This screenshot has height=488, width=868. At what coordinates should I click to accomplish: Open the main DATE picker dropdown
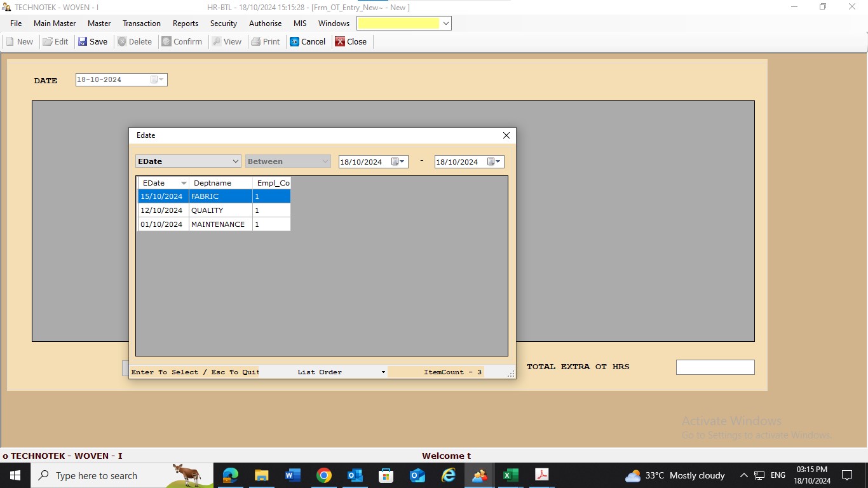click(x=157, y=80)
